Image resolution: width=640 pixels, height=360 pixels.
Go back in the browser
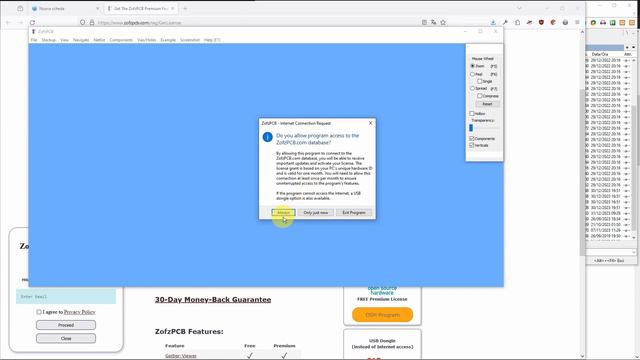(9, 22)
